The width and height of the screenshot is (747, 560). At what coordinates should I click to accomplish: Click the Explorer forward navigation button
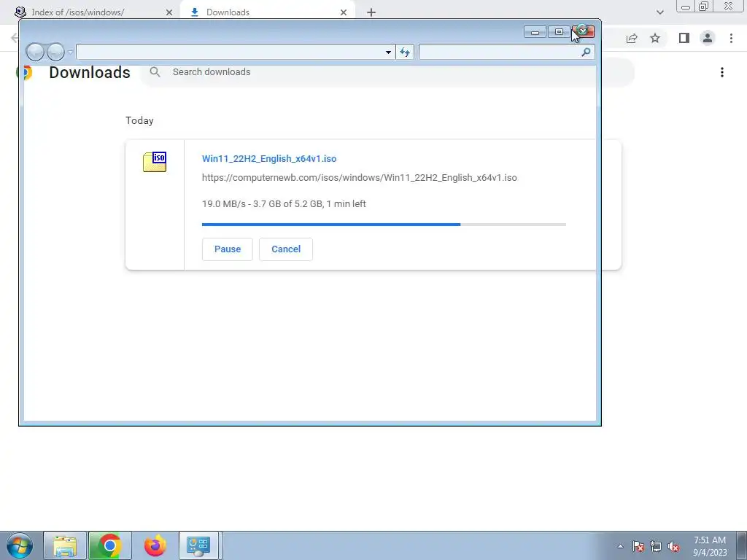pyautogui.click(x=55, y=52)
